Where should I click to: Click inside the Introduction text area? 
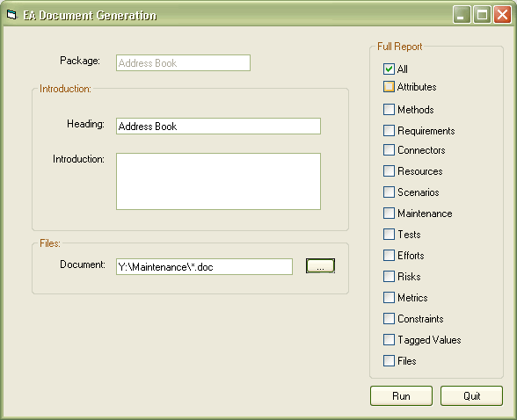tap(218, 181)
